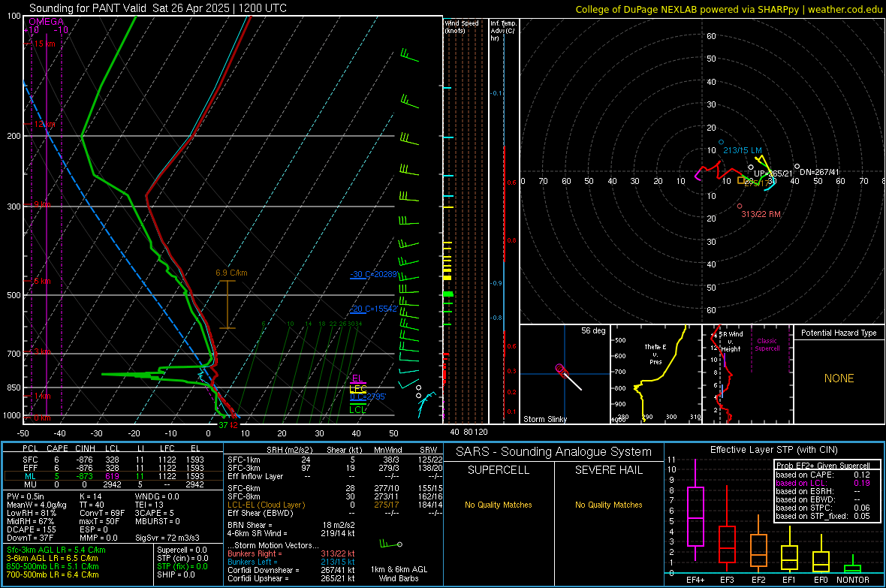Select the '12 km' height marker
The height and width of the screenshot is (588, 886).
[x=44, y=124]
